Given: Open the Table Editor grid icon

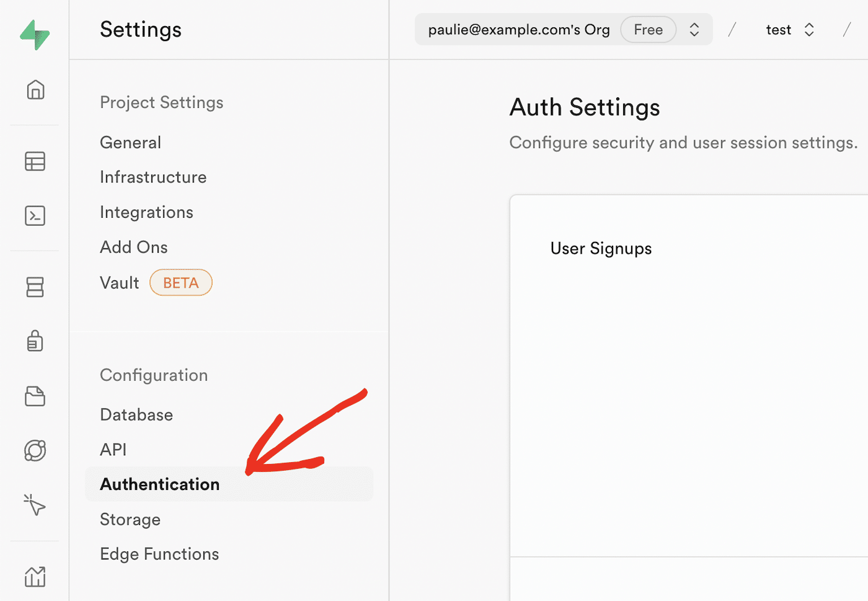Looking at the screenshot, I should pyautogui.click(x=35, y=161).
